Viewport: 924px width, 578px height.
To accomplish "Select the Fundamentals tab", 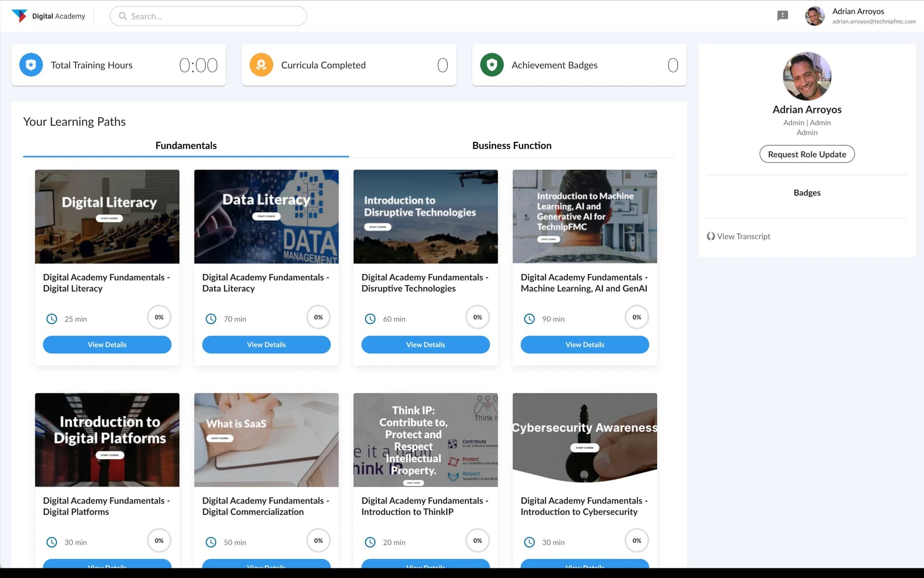I will pyautogui.click(x=186, y=145).
